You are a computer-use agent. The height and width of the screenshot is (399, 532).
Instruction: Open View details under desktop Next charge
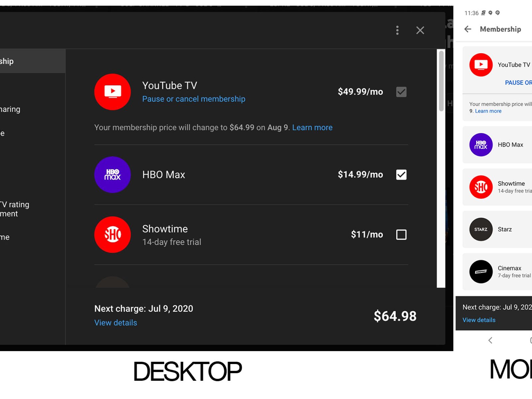pos(116,323)
